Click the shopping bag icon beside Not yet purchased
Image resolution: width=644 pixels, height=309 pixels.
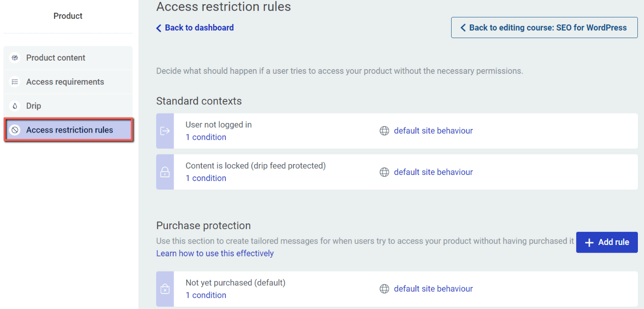pos(165,289)
